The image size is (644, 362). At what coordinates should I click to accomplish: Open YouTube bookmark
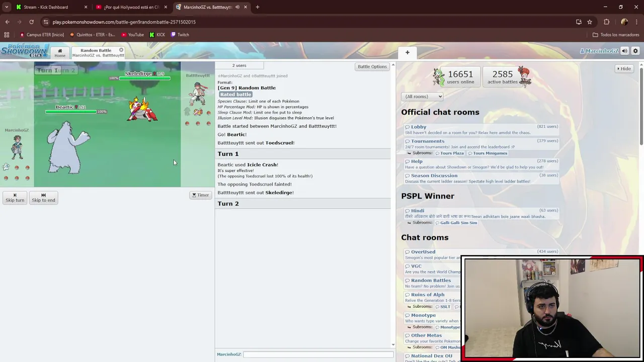click(133, 35)
